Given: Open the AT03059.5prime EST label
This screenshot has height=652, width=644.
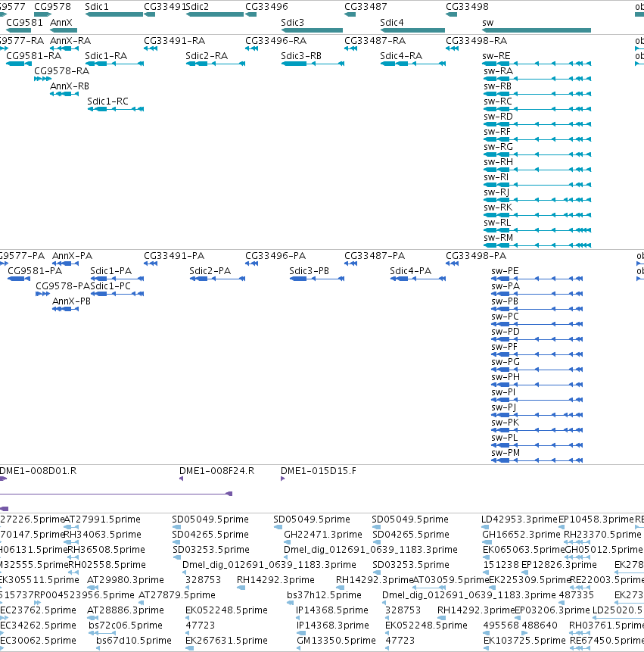Looking at the screenshot, I should coord(451,580).
